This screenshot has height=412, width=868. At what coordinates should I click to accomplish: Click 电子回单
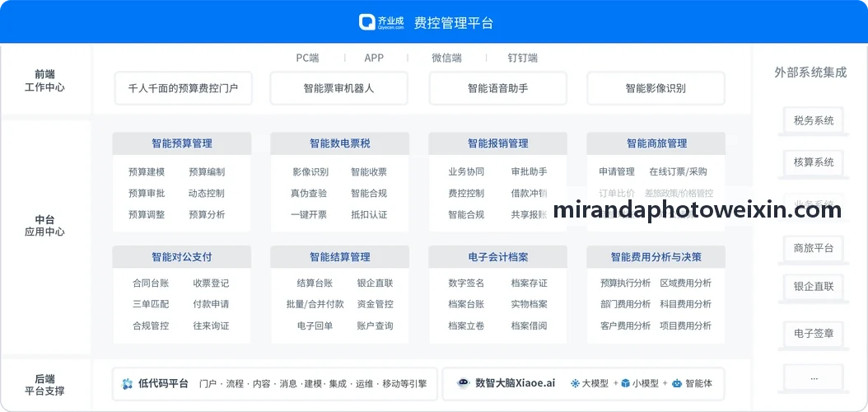tap(315, 325)
